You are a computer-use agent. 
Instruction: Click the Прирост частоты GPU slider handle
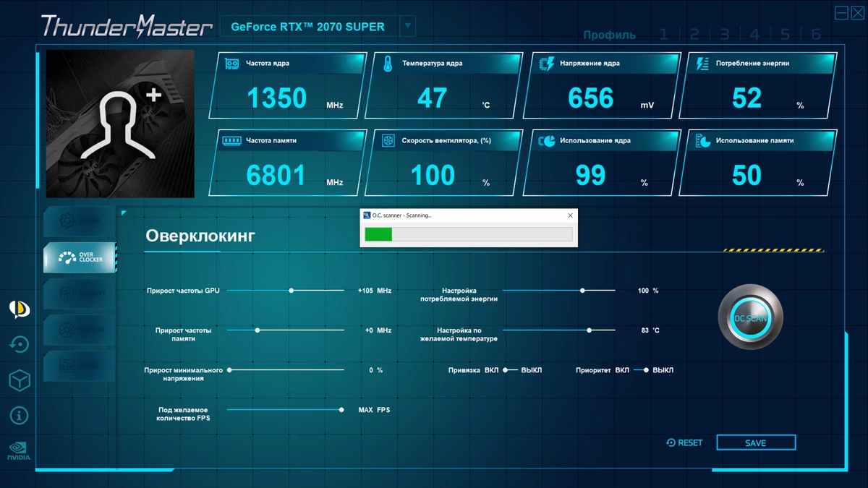(292, 291)
